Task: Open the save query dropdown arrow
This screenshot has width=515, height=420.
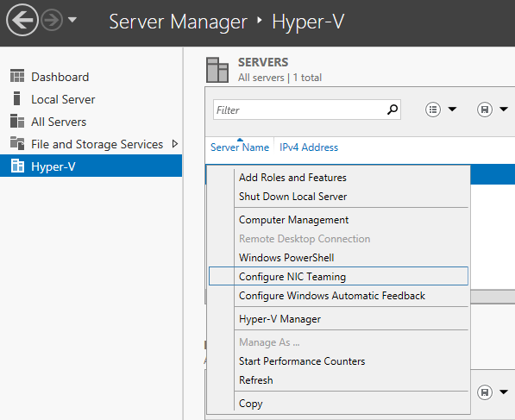Action: point(504,110)
